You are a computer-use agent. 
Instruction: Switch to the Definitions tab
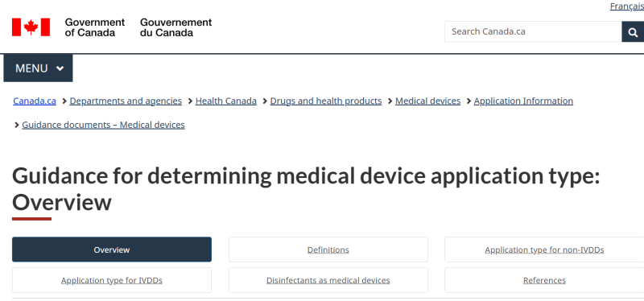(328, 249)
